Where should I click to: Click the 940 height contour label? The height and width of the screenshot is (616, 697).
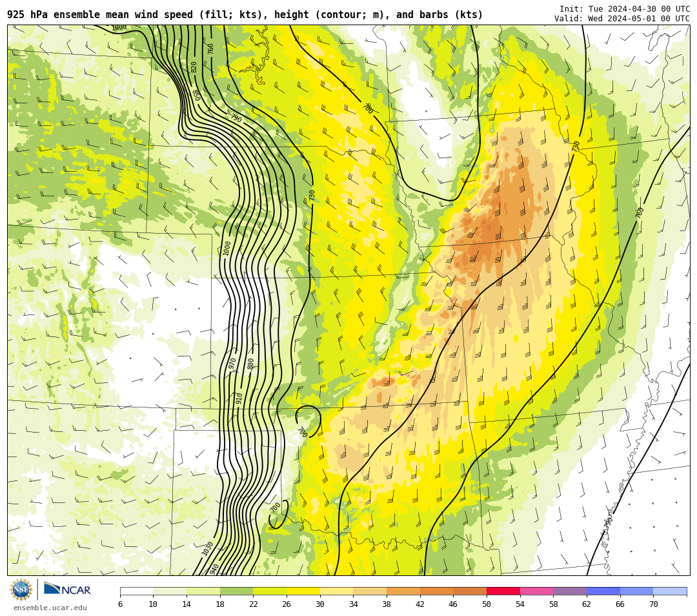click(x=214, y=569)
